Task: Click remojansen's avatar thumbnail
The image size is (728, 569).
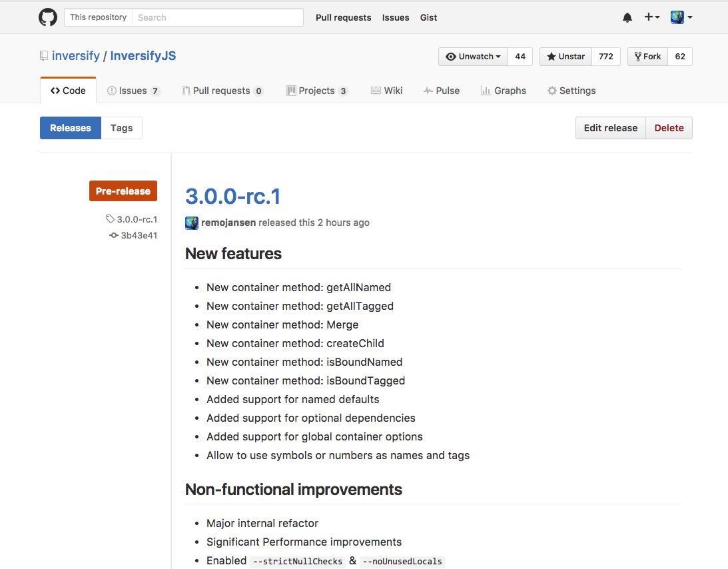Action: point(192,223)
